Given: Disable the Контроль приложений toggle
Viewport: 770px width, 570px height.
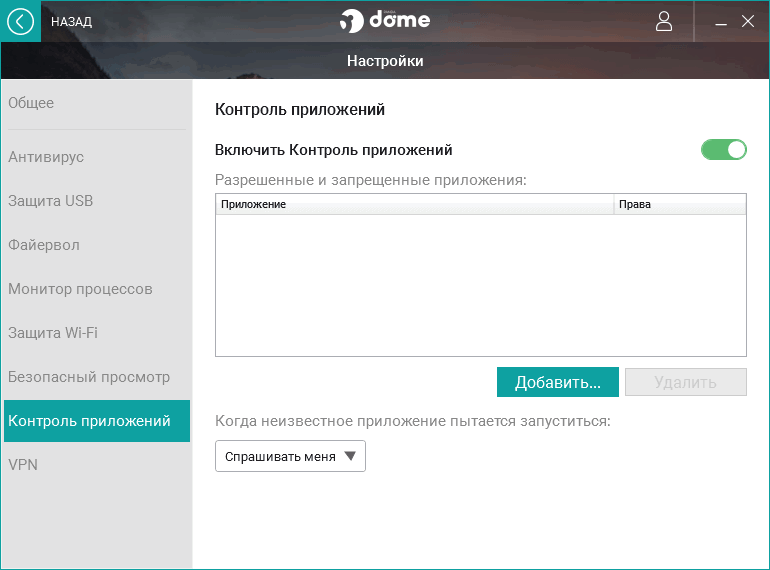Looking at the screenshot, I should (724, 150).
